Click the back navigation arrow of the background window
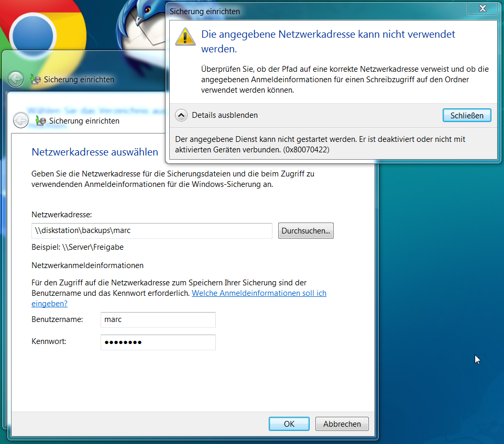The height and width of the screenshot is (444, 504). click(16, 79)
